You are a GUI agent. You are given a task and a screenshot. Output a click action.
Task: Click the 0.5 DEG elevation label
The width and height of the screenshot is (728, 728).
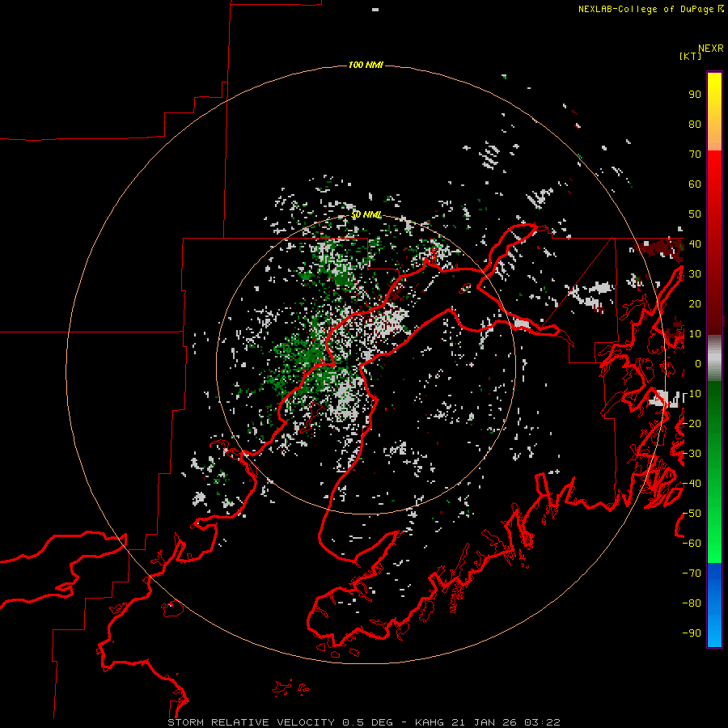coord(367,722)
